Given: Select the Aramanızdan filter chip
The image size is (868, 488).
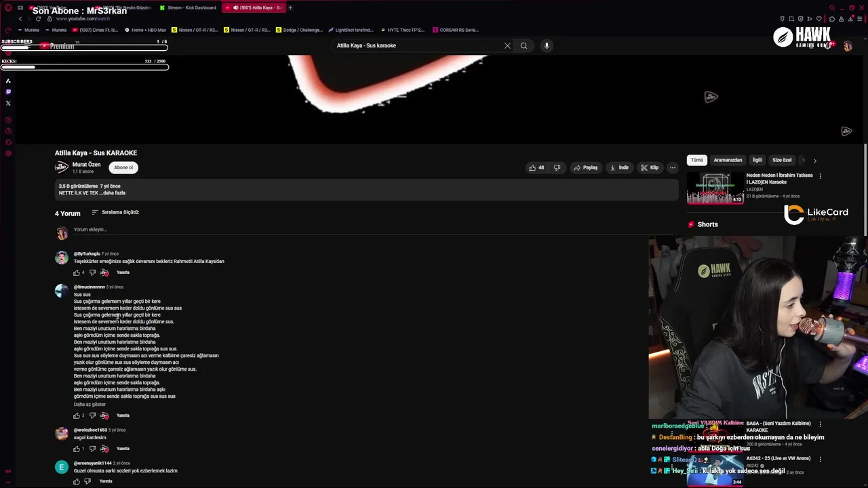Looking at the screenshot, I should point(728,160).
